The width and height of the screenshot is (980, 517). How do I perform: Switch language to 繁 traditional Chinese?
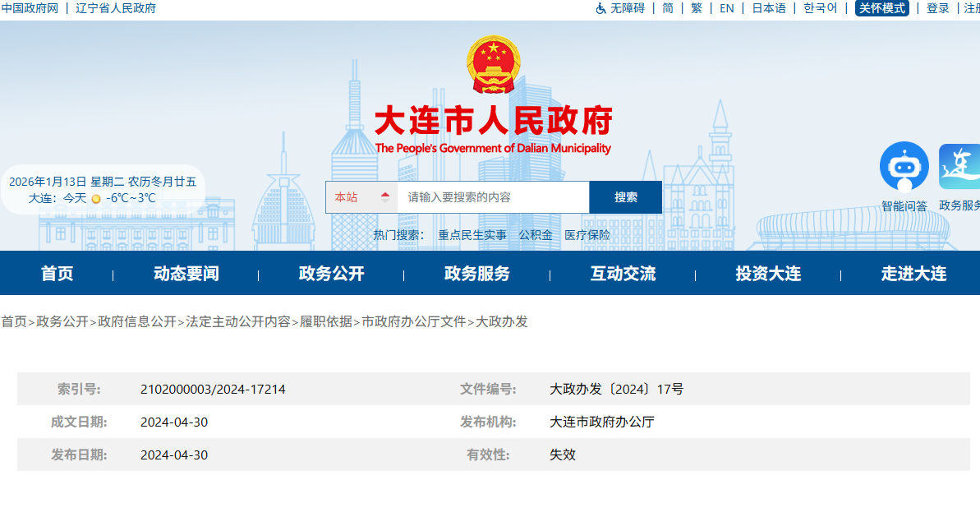coord(696,8)
